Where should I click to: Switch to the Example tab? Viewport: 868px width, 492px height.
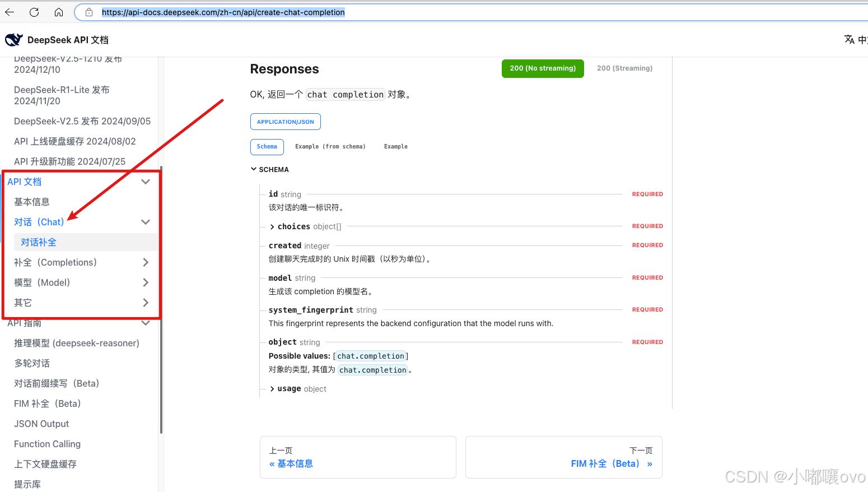pos(396,147)
